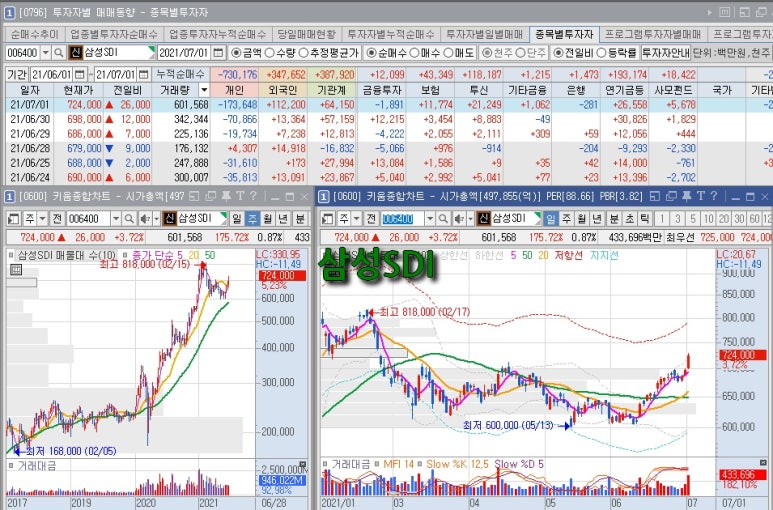Switch to the 순매수추이 tab
Viewport: 773px width, 510px height.
pyautogui.click(x=35, y=34)
